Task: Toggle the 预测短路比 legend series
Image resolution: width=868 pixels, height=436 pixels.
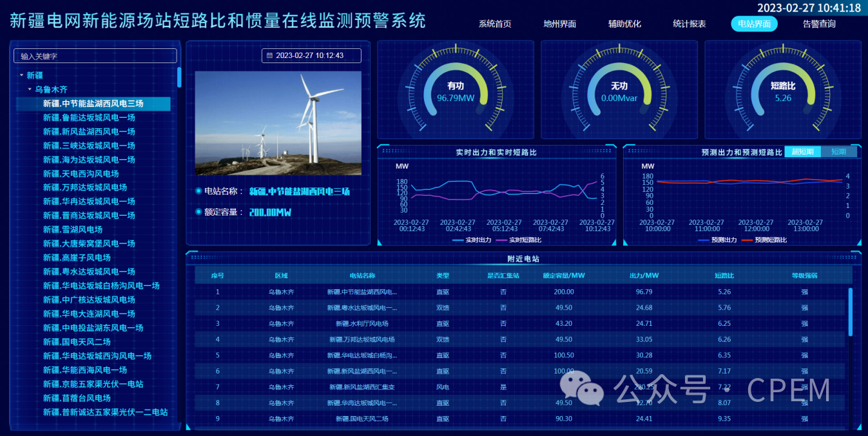Action: (764, 240)
